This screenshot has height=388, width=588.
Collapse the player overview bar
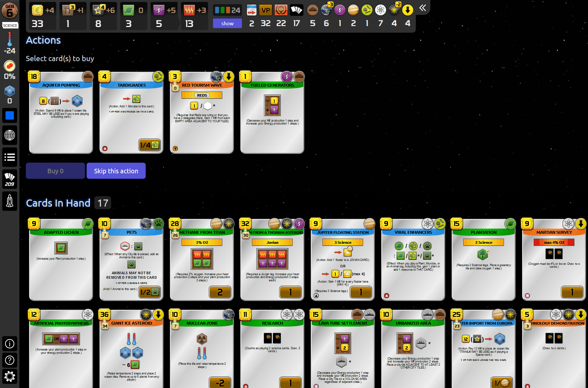pos(423,8)
